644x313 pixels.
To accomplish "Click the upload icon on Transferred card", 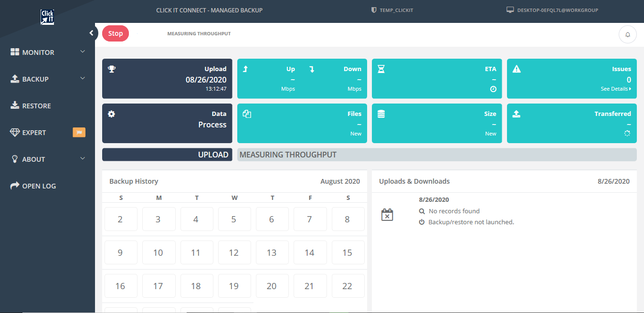I will 517,114.
